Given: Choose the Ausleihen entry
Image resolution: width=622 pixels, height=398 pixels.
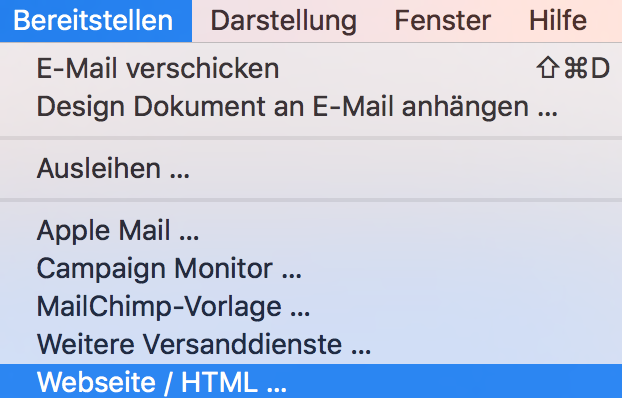Looking at the screenshot, I should pos(311,168).
